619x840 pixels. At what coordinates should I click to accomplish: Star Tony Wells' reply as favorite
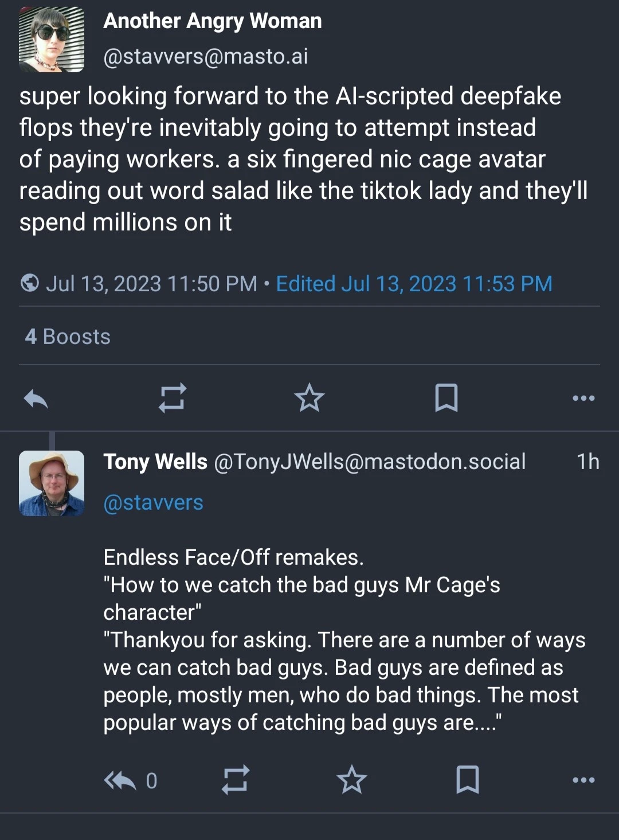click(x=351, y=780)
